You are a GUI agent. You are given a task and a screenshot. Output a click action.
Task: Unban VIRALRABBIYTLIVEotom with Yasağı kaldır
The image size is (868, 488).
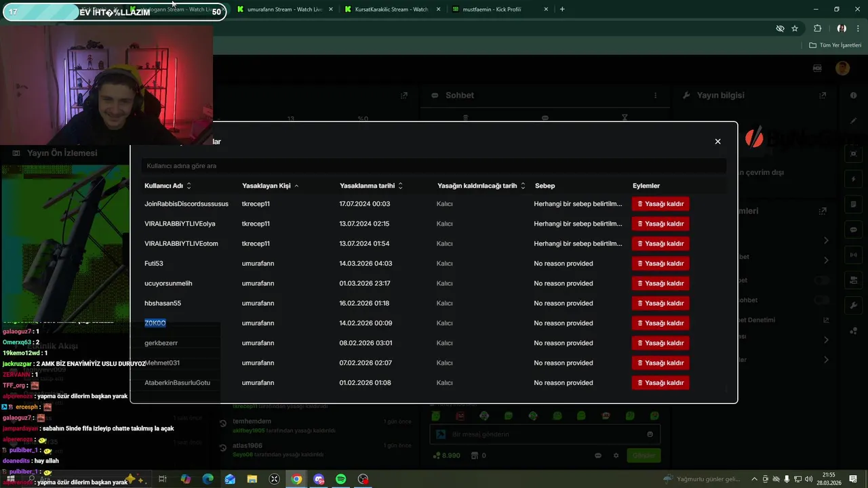tap(660, 243)
